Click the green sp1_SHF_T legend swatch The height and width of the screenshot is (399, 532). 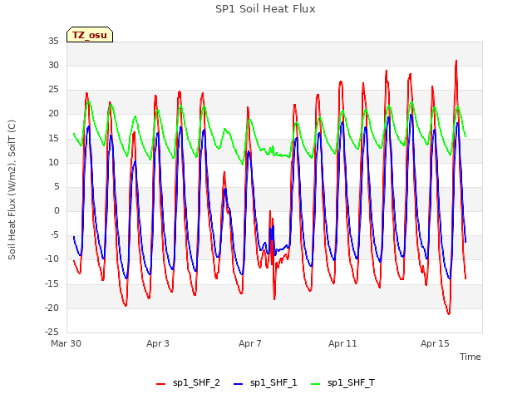(316, 384)
